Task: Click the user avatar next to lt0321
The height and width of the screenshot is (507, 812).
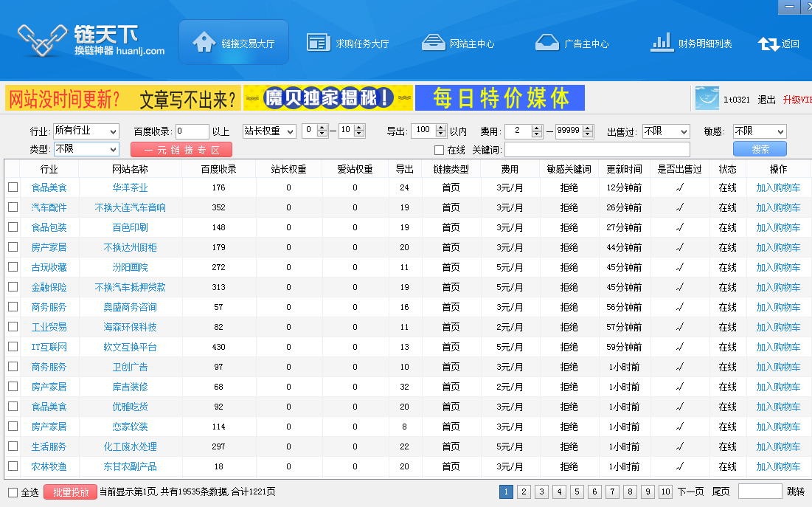Action: coord(707,99)
